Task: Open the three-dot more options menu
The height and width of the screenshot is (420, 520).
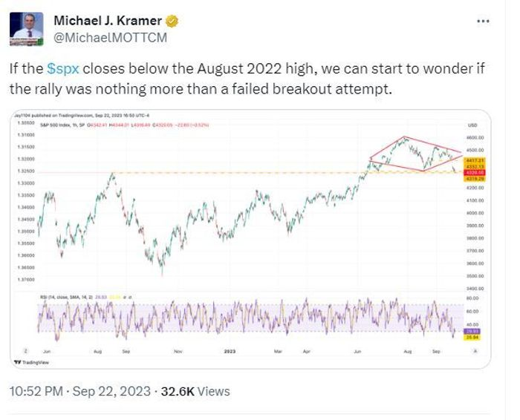Action: click(x=483, y=22)
